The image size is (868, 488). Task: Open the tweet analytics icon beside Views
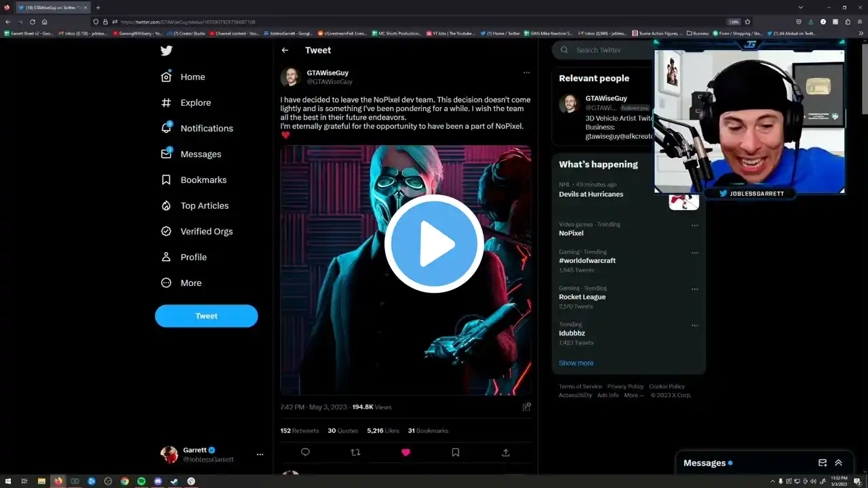(x=526, y=407)
